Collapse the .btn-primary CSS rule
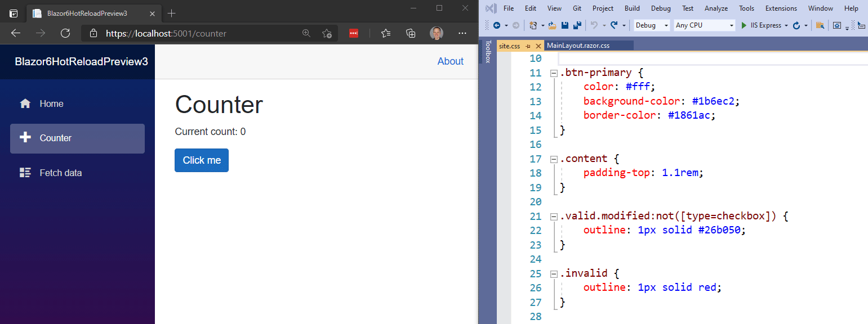The image size is (868, 324). [554, 73]
